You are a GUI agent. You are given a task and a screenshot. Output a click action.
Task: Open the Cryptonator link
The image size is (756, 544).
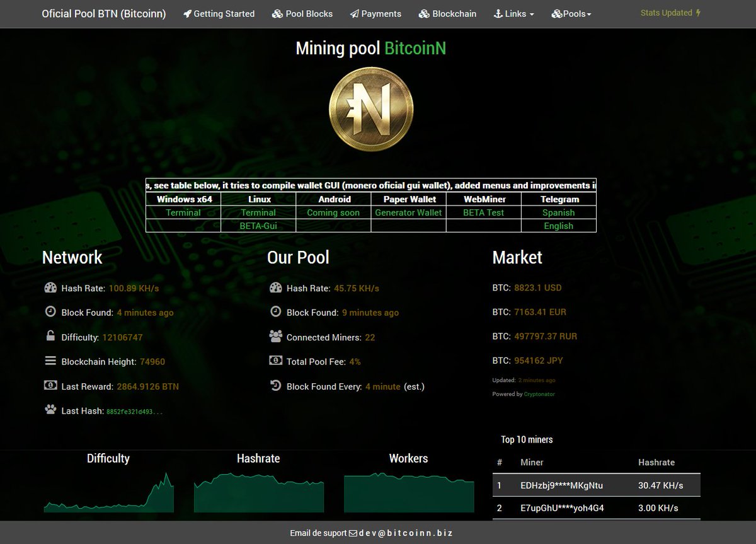[x=539, y=394]
